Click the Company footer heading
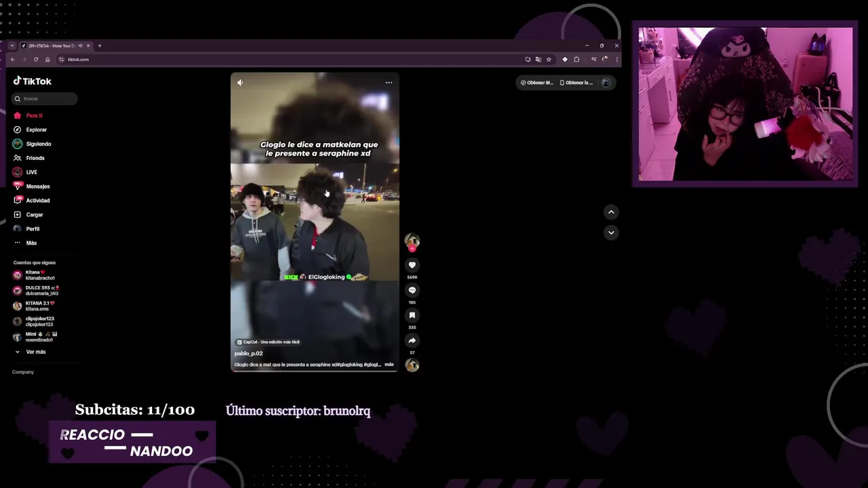The height and width of the screenshot is (488, 868). tap(22, 372)
